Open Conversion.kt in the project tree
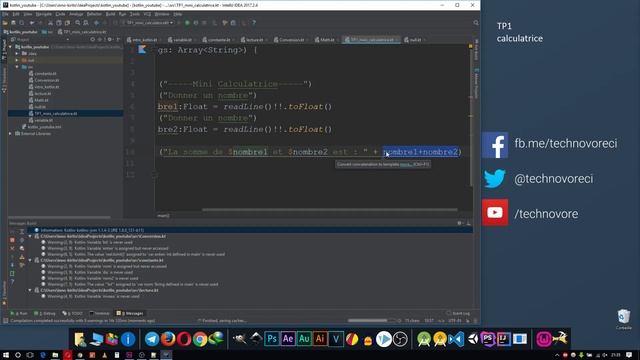The width and height of the screenshot is (640, 360). (47, 80)
